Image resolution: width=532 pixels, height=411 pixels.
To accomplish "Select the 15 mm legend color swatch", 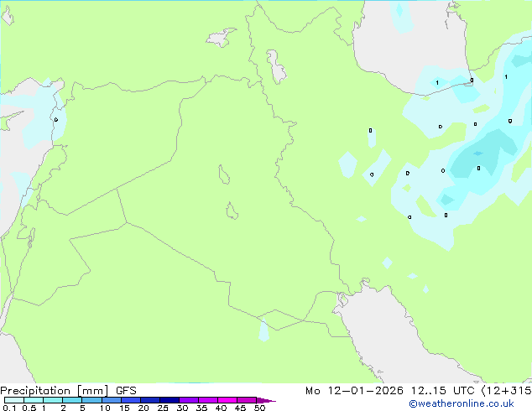I will [131, 400].
